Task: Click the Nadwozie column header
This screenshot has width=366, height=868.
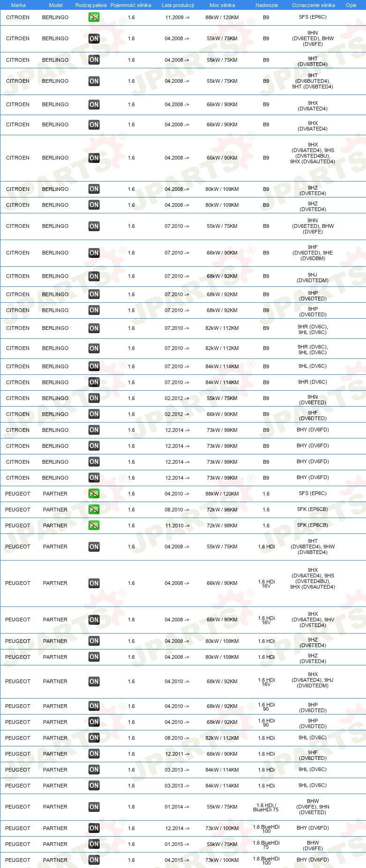Action: [267, 5]
